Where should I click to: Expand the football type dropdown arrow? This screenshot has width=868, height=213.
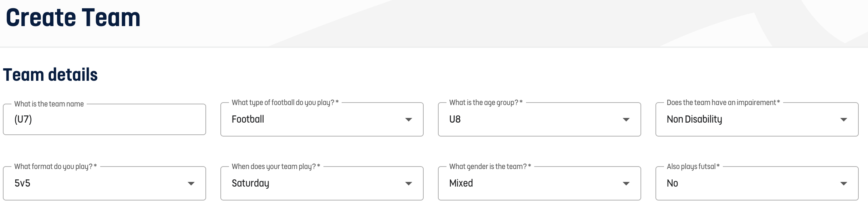409,120
